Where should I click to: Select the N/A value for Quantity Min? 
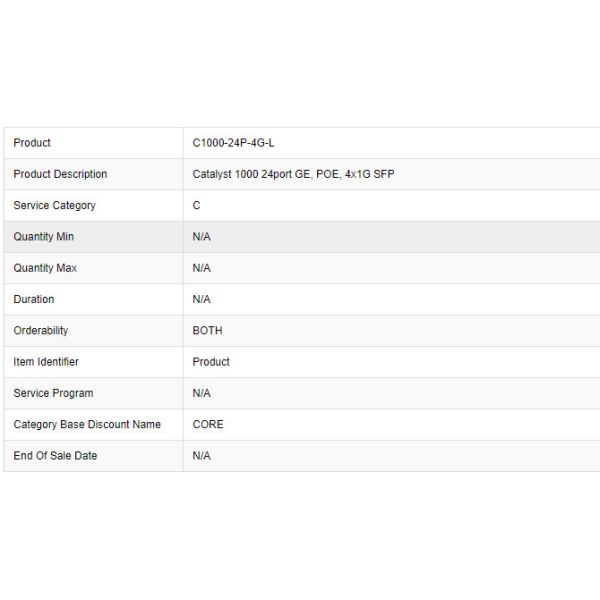coord(202,237)
